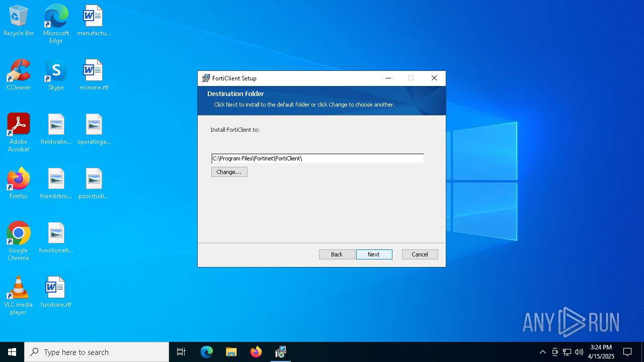Select the fundsare.rtf file icon

[56, 292]
